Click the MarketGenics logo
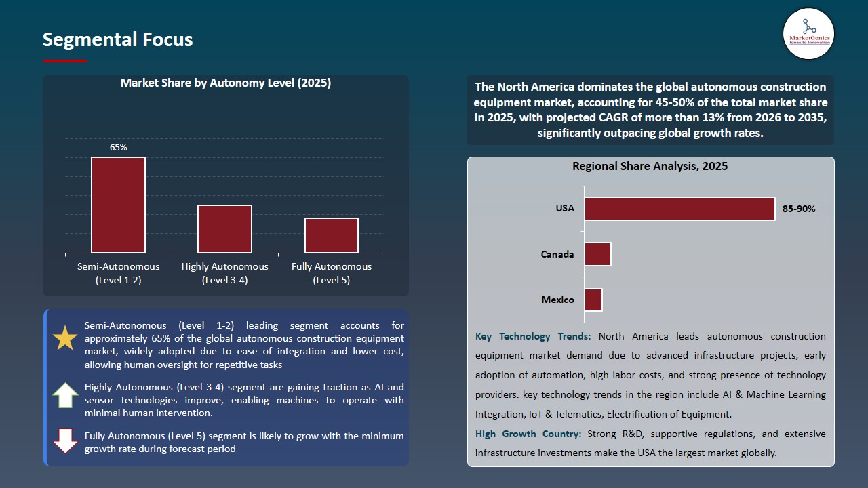This screenshot has width=868, height=488. (808, 34)
